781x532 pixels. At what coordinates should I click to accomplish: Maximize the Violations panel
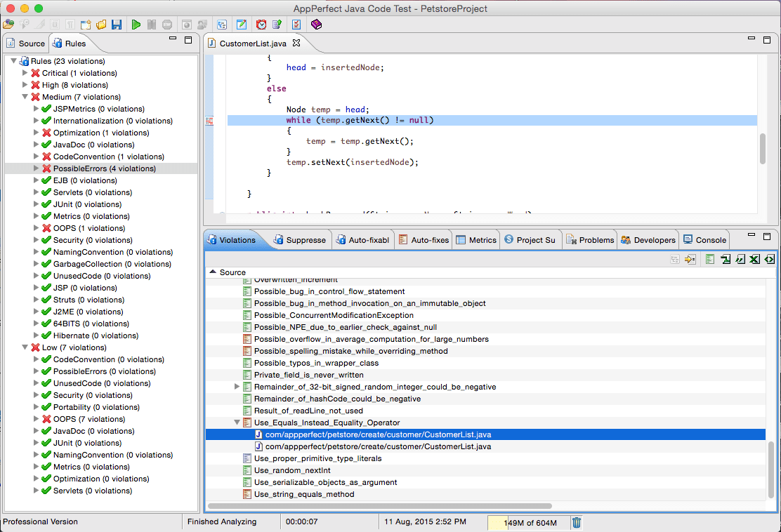[767, 237]
